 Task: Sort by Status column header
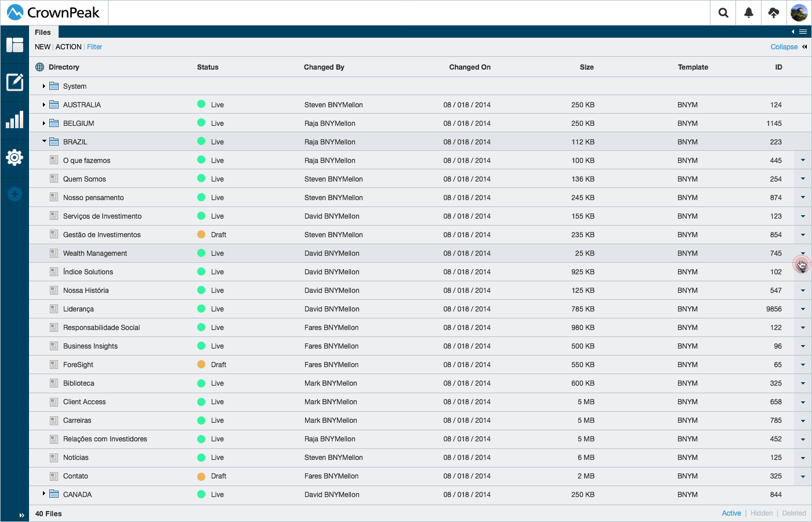(x=208, y=67)
